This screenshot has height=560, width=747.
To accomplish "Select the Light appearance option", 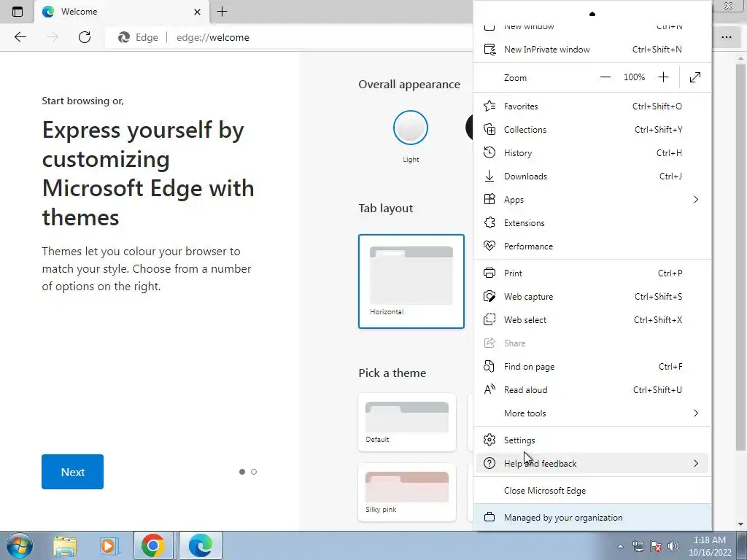I will click(411, 128).
